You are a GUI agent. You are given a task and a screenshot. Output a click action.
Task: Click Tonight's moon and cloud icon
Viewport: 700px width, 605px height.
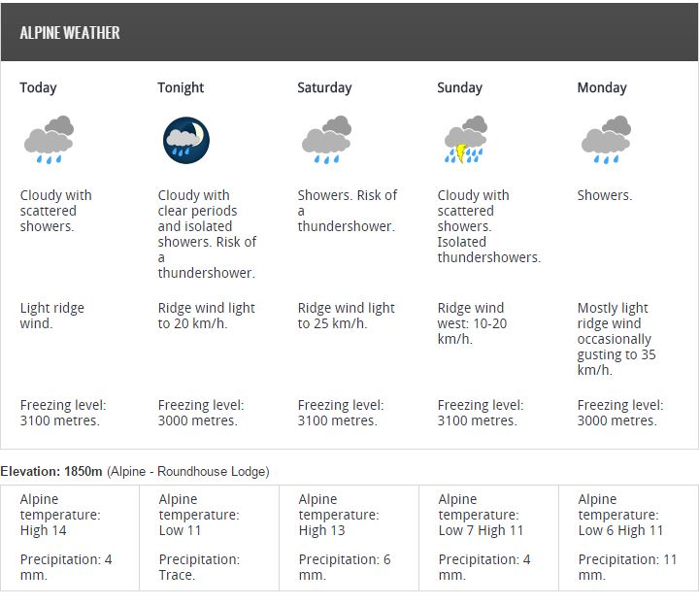tap(186, 140)
